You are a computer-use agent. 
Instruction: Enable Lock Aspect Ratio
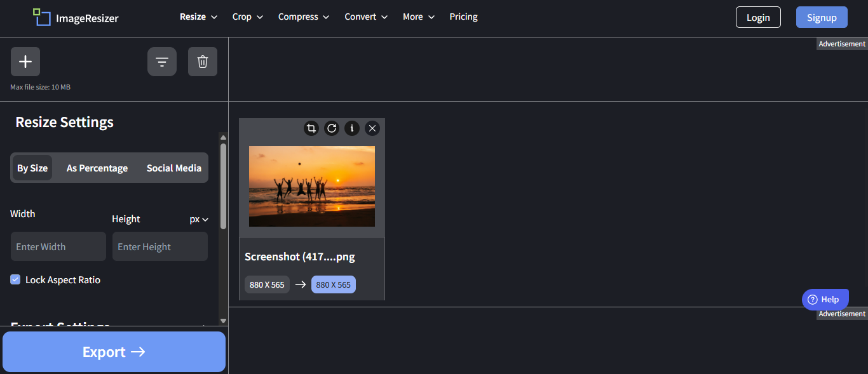(x=15, y=279)
